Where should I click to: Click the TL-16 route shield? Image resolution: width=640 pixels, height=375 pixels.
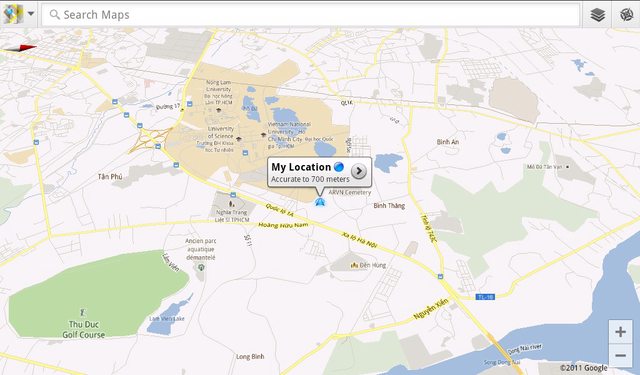pyautogui.click(x=485, y=297)
